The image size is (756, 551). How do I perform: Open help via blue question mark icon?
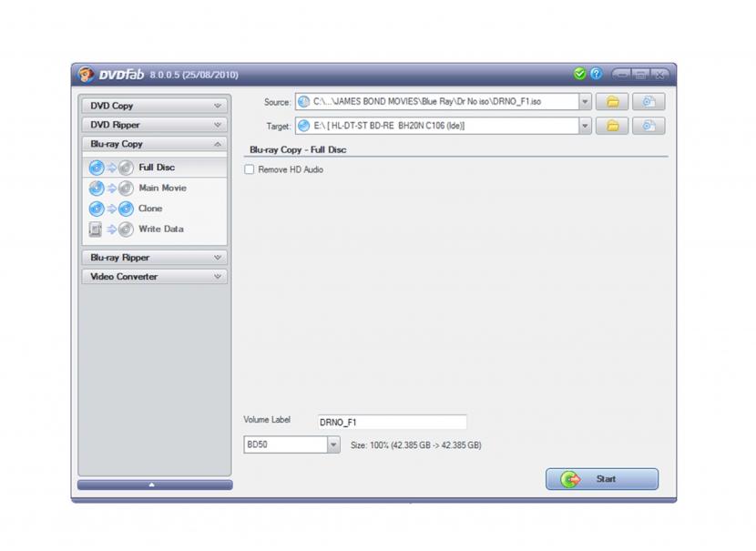tap(596, 74)
